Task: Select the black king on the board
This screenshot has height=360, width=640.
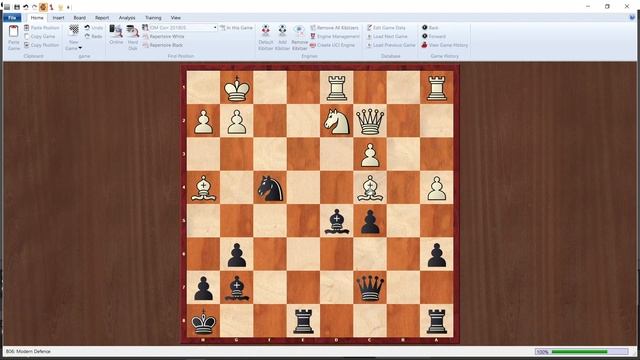Action: (x=203, y=321)
